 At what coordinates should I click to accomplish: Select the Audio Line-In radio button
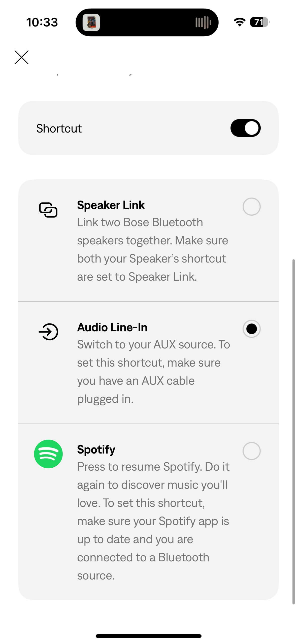pos(251,329)
